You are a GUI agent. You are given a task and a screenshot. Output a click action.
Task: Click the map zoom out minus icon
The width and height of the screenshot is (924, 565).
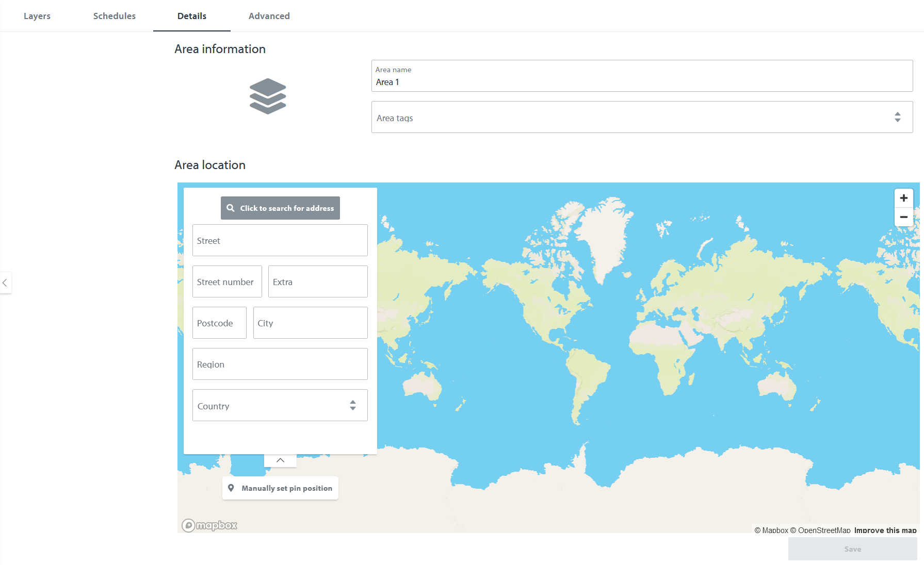pos(903,217)
